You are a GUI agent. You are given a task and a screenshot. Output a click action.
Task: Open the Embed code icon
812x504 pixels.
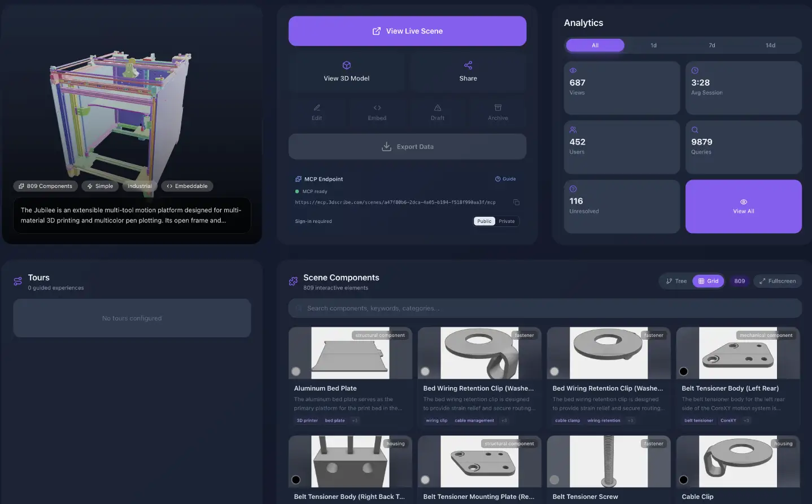377,108
